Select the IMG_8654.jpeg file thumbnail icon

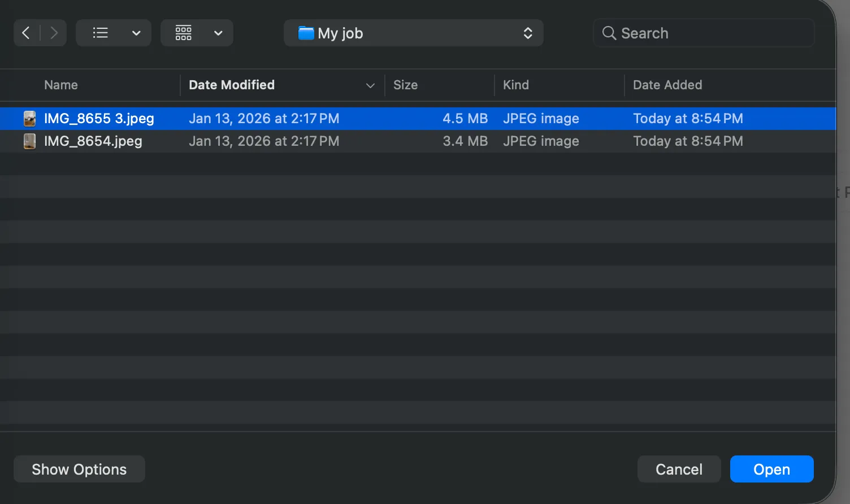pyautogui.click(x=29, y=141)
